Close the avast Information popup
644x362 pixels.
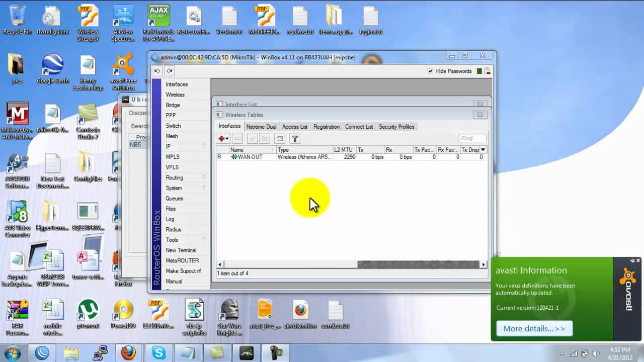(x=638, y=261)
